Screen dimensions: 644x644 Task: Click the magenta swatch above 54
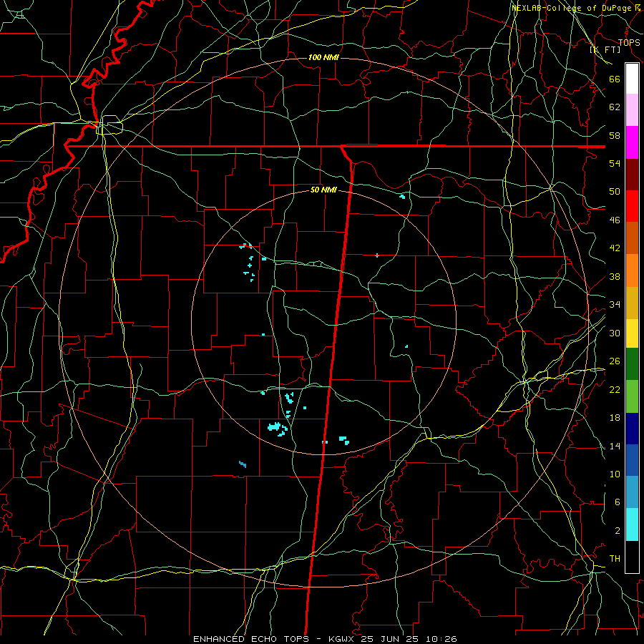632,142
